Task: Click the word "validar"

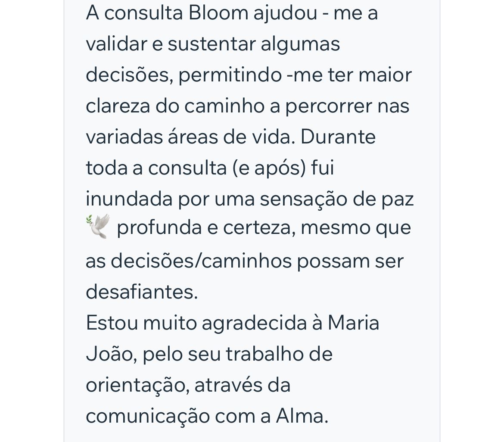Action: click(116, 44)
